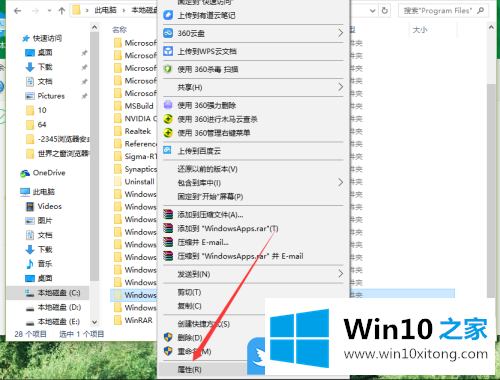
Task: Click 使用 360杀毒 扫描 shield icon
Action: [168, 69]
